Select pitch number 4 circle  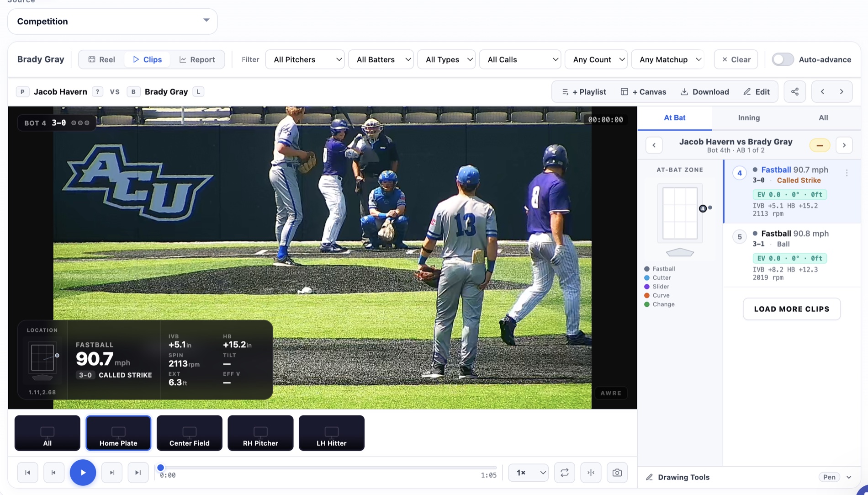coord(740,173)
